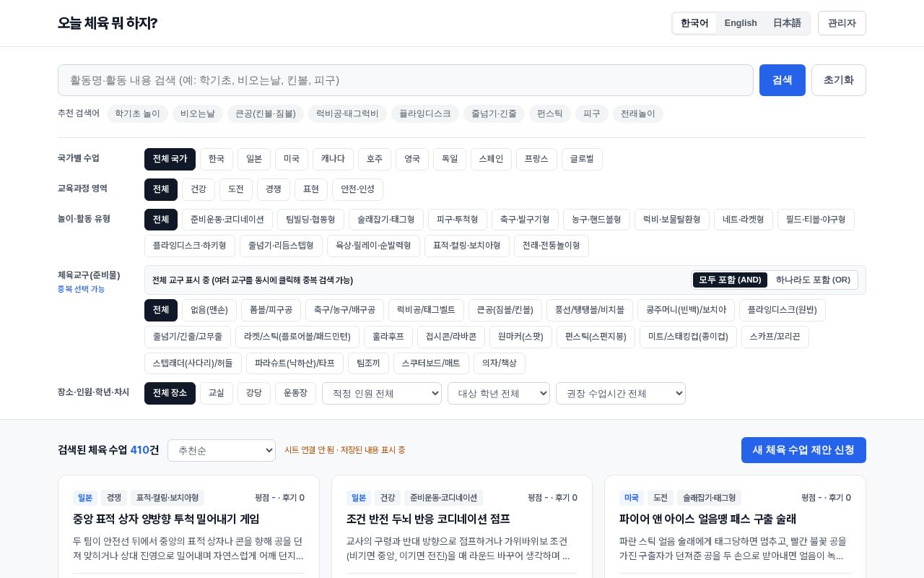Viewport: 924px width, 578px height.
Task: Filter by country 일본
Action: [x=254, y=159]
